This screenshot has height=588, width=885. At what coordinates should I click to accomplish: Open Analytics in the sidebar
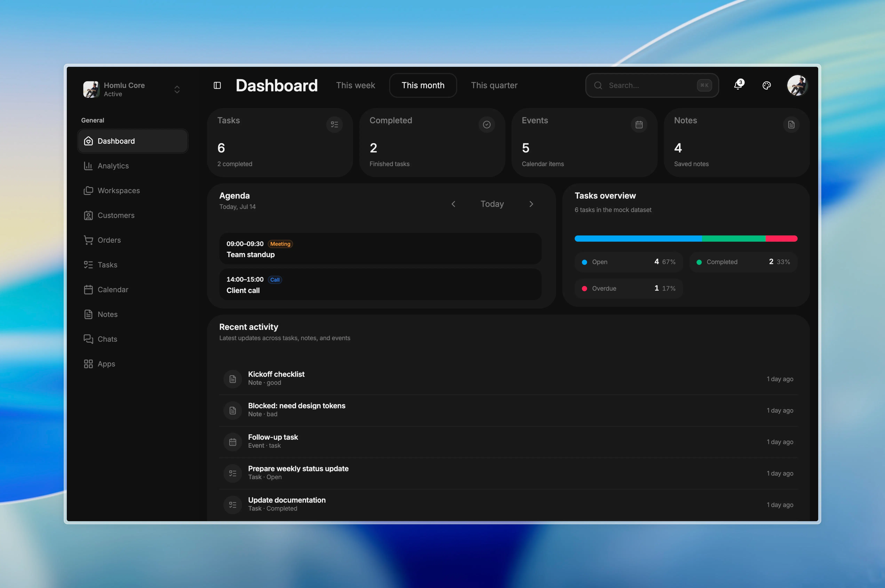133,166
